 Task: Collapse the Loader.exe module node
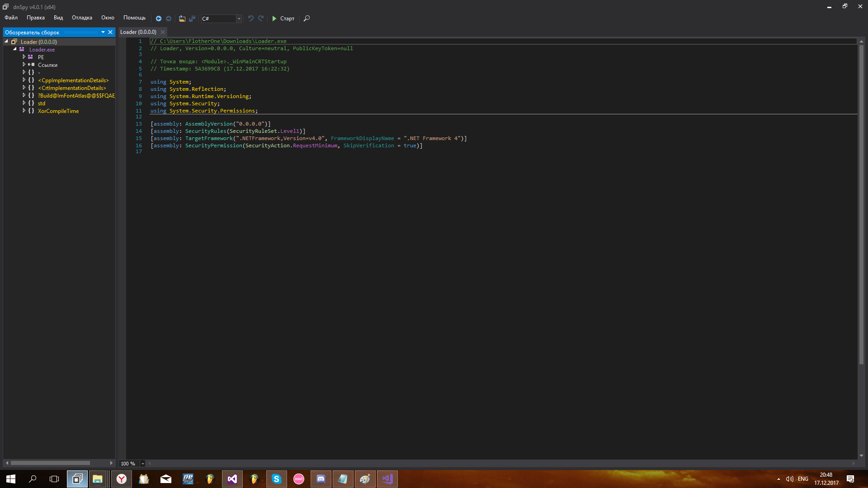(x=15, y=49)
